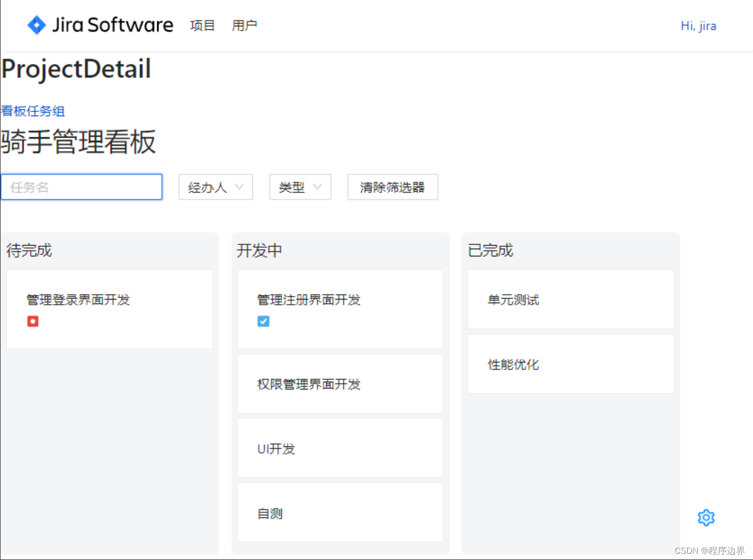Viewport: 753px width, 560px height.
Task: Open the 管理注册界面开发 task card
Action: [x=340, y=309]
